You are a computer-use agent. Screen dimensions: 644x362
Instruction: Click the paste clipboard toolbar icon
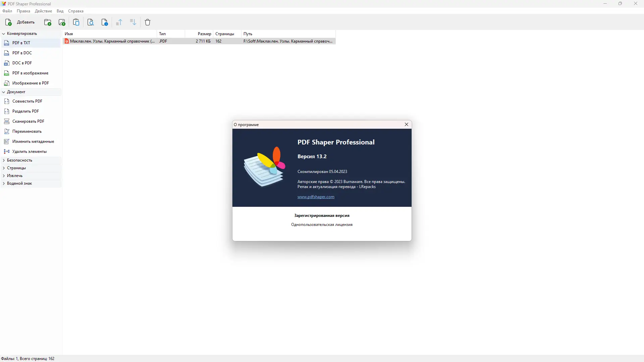(76, 22)
